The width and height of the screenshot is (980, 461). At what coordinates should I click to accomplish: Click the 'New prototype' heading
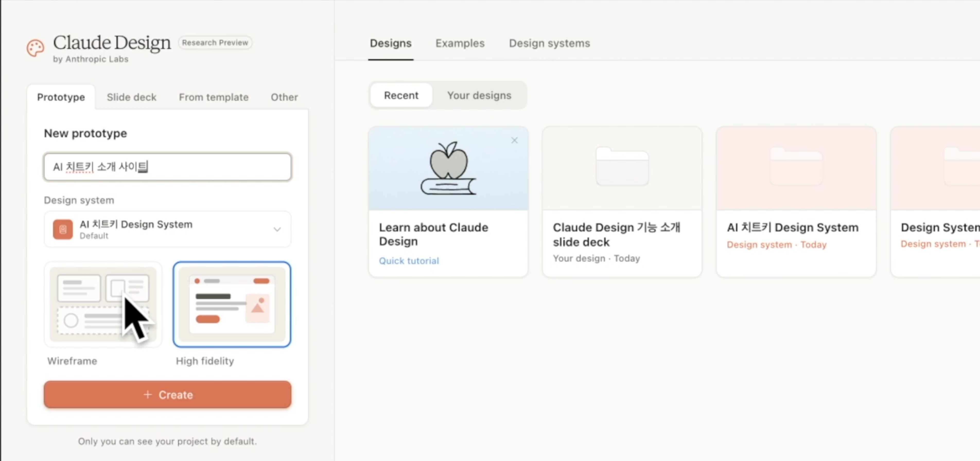(x=85, y=133)
